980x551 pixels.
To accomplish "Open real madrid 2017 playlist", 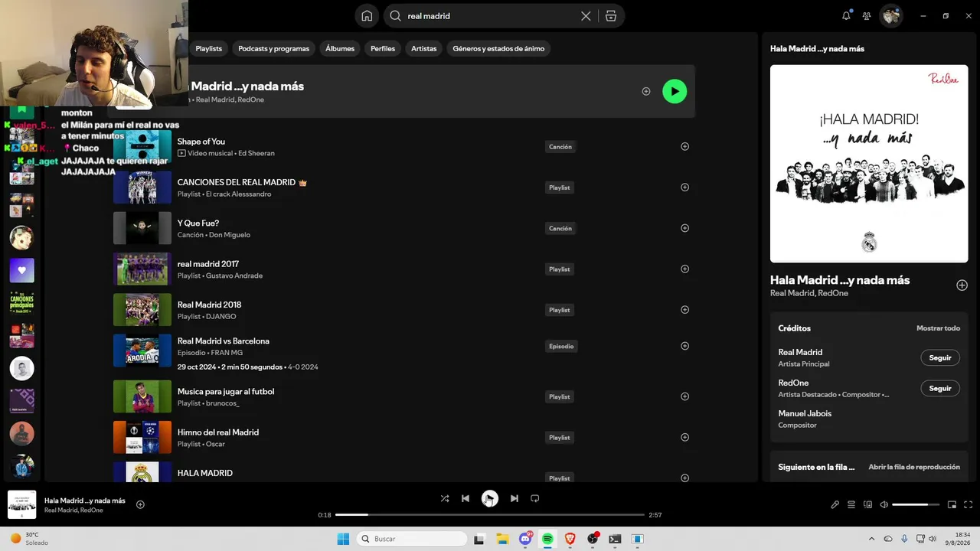I will 208,264.
